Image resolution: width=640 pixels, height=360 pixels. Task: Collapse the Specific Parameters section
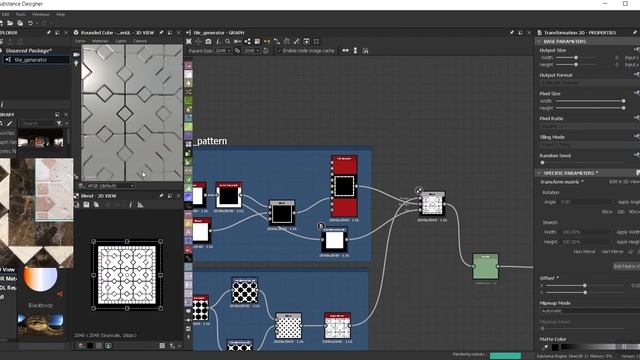coord(539,173)
